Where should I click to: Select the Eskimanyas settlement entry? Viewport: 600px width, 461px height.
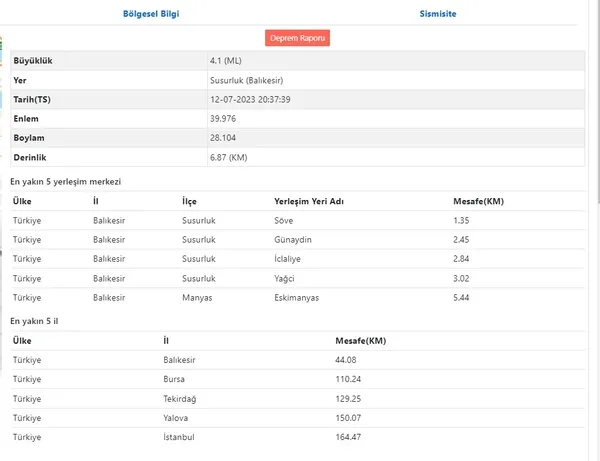coord(296,298)
